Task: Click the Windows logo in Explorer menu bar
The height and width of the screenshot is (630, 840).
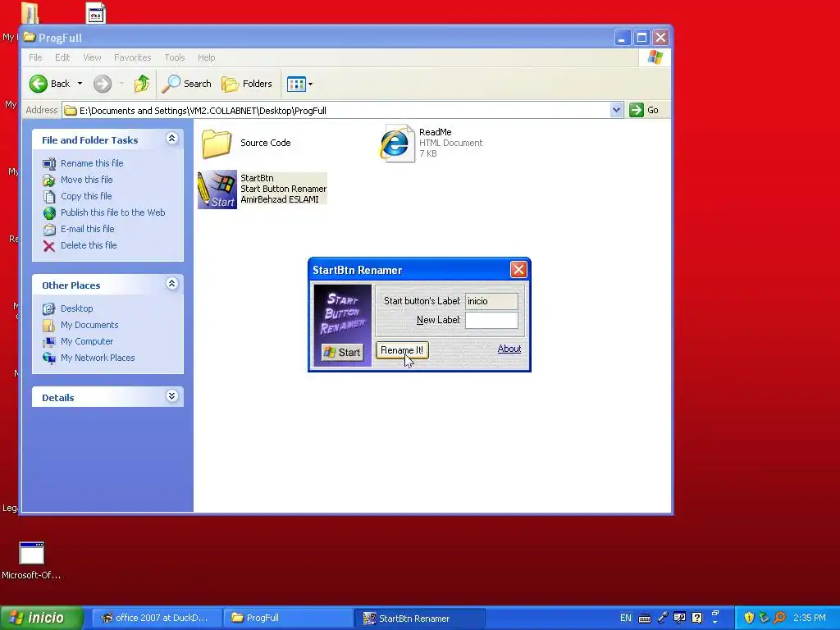Action: [x=655, y=57]
